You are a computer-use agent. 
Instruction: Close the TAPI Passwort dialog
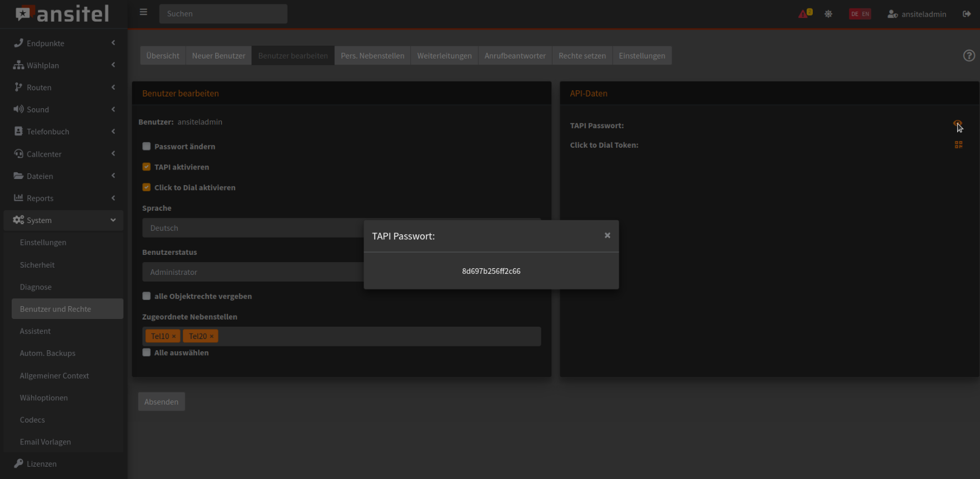[x=607, y=235]
